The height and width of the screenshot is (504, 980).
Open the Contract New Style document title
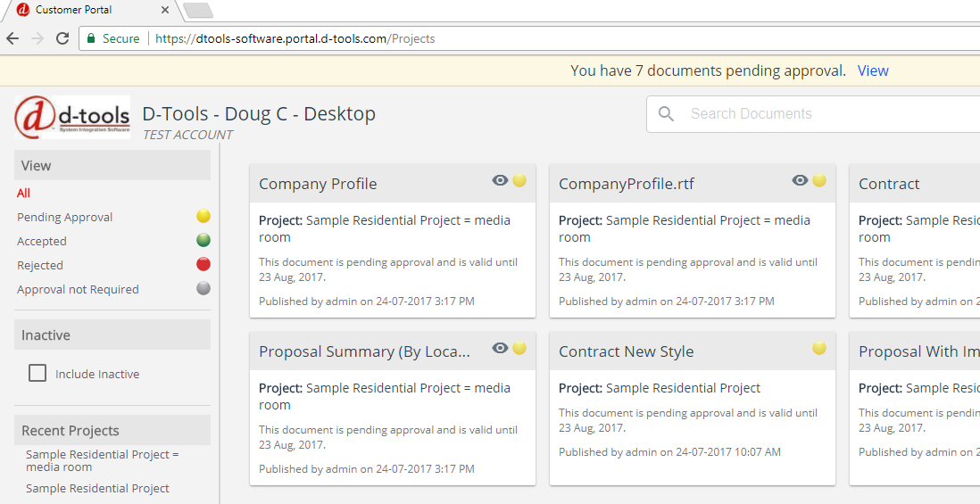click(627, 351)
